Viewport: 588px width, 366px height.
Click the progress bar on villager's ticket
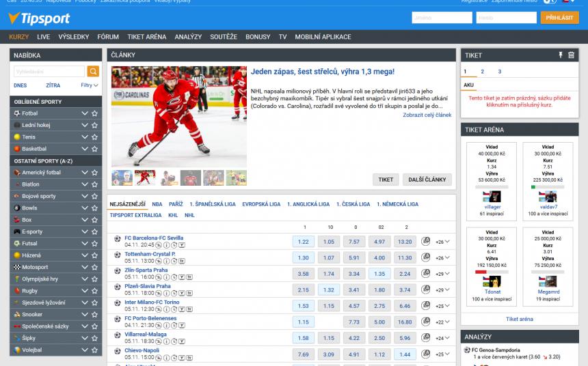[492, 186]
